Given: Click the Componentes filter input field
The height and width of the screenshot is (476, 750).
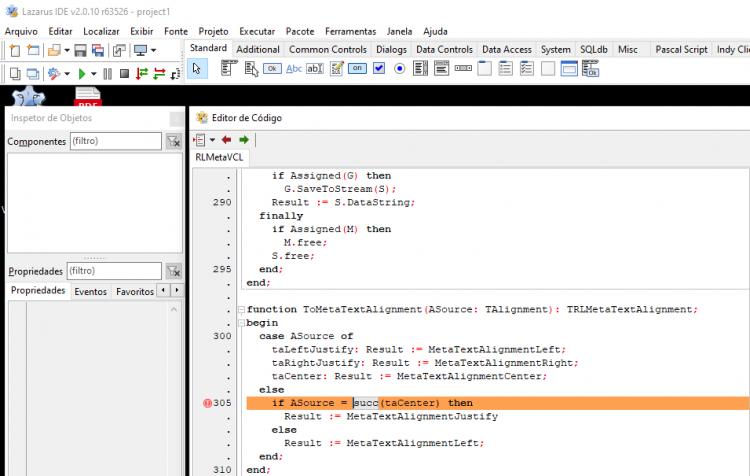Looking at the screenshot, I should point(116,141).
